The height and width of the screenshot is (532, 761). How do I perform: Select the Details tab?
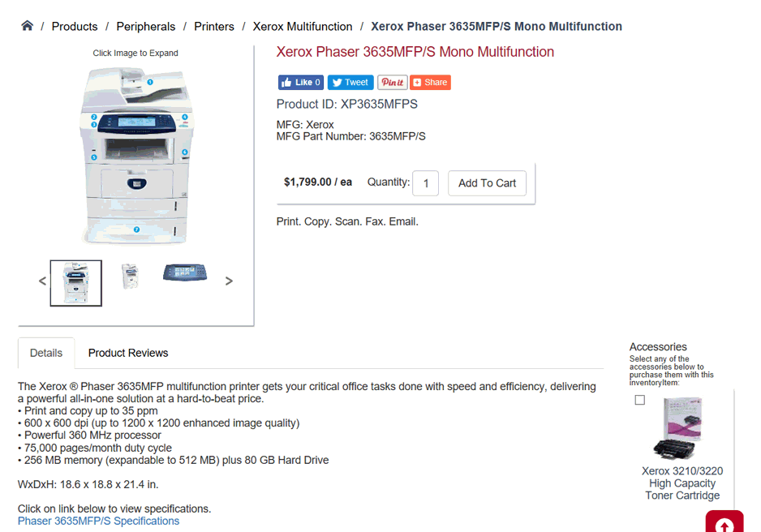pyautogui.click(x=46, y=353)
